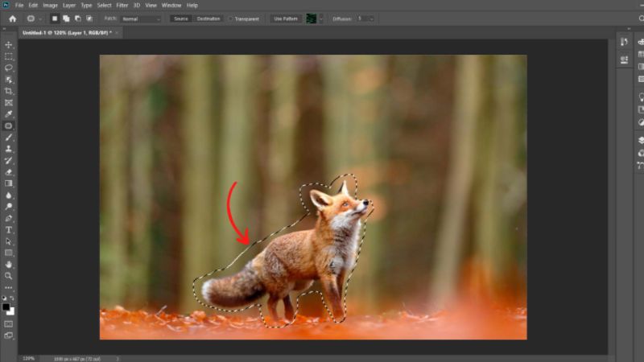Open the Layers panel icon
Viewport: 644px width, 362px height.
[641, 140]
